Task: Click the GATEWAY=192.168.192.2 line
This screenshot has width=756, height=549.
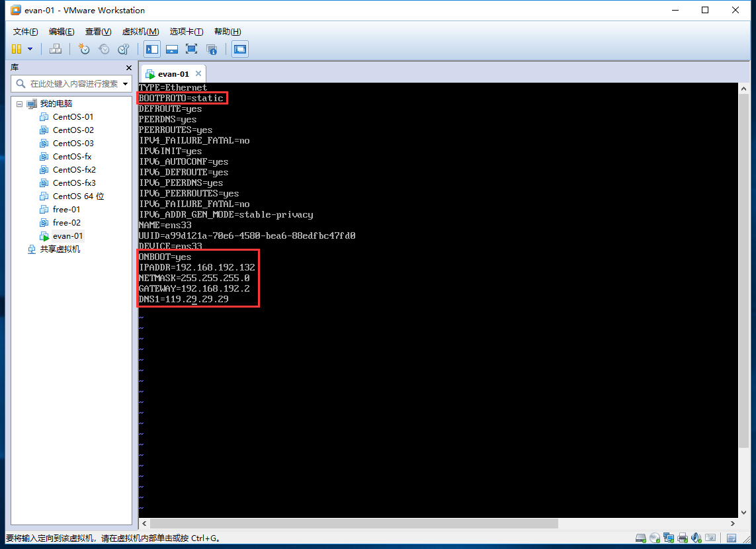Action: tap(194, 288)
